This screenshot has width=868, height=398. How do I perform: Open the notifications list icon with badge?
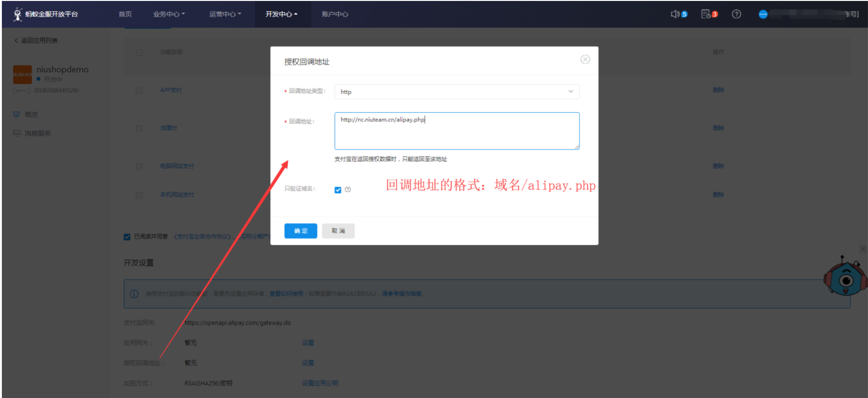click(706, 14)
